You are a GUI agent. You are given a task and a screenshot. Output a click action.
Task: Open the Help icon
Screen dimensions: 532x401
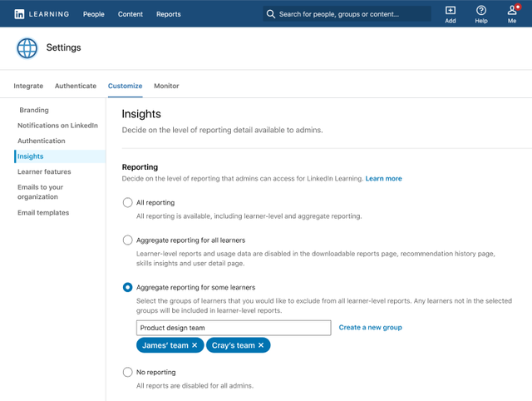pyautogui.click(x=480, y=14)
